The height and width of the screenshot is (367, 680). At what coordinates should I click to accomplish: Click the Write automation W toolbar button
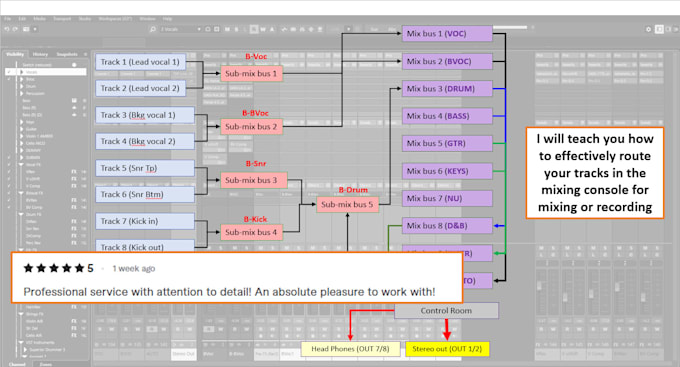pyautogui.click(x=263, y=29)
